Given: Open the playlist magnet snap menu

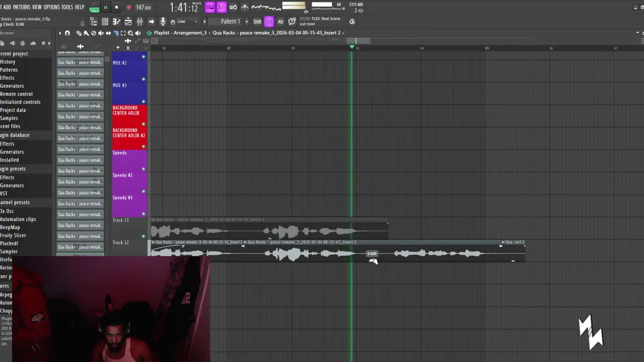Looking at the screenshot, I should click(x=67, y=33).
